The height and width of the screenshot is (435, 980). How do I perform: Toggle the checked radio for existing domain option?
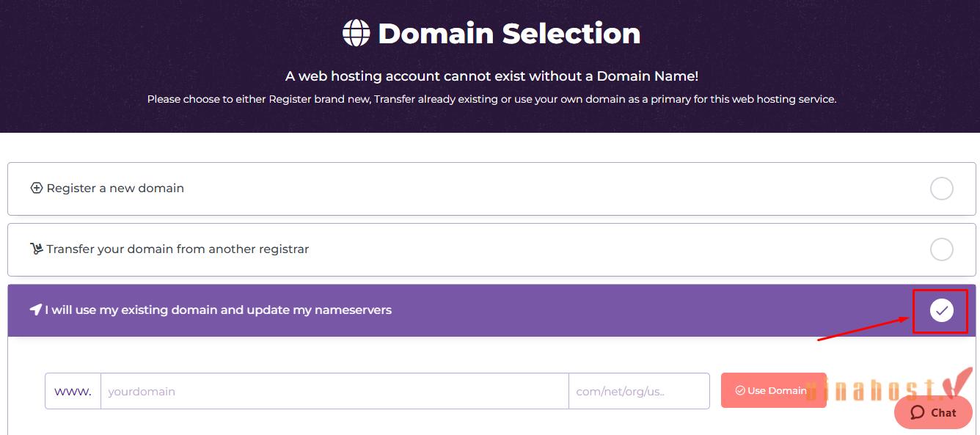(x=942, y=310)
